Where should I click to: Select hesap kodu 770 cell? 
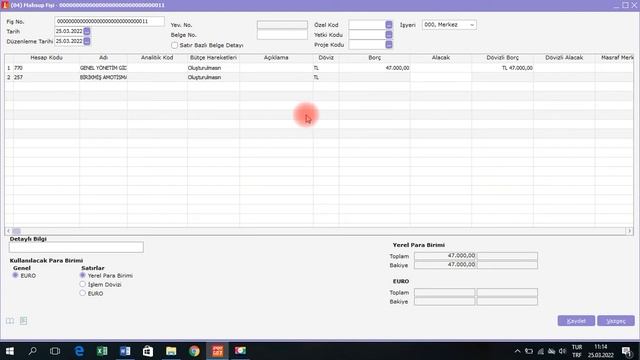point(46,68)
